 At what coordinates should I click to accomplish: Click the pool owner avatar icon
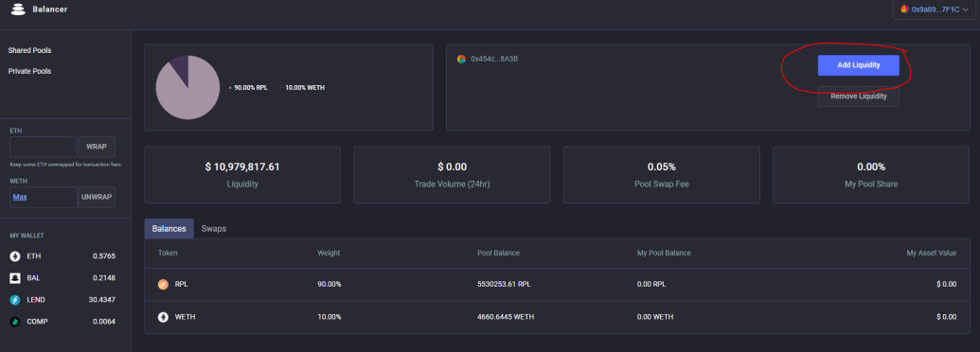[461, 59]
